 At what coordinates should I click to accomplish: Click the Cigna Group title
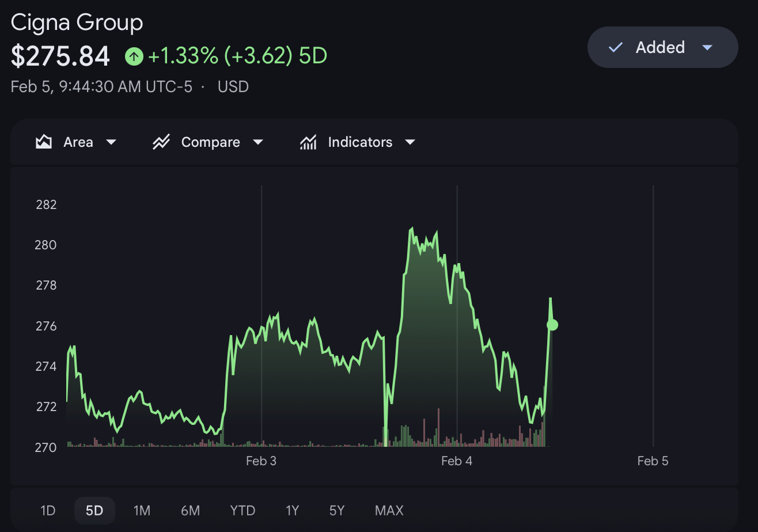coord(77,23)
